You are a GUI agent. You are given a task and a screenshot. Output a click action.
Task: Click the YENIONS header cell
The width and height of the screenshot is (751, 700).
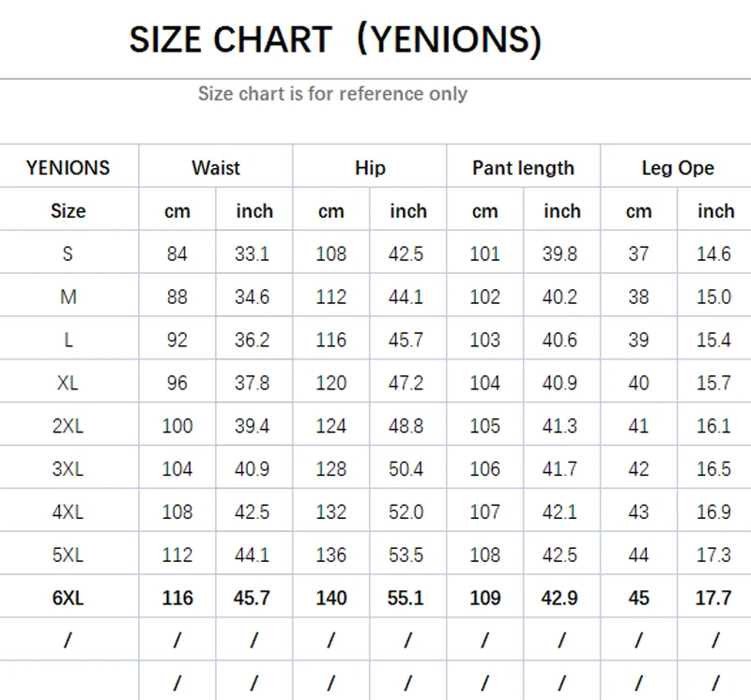68,168
